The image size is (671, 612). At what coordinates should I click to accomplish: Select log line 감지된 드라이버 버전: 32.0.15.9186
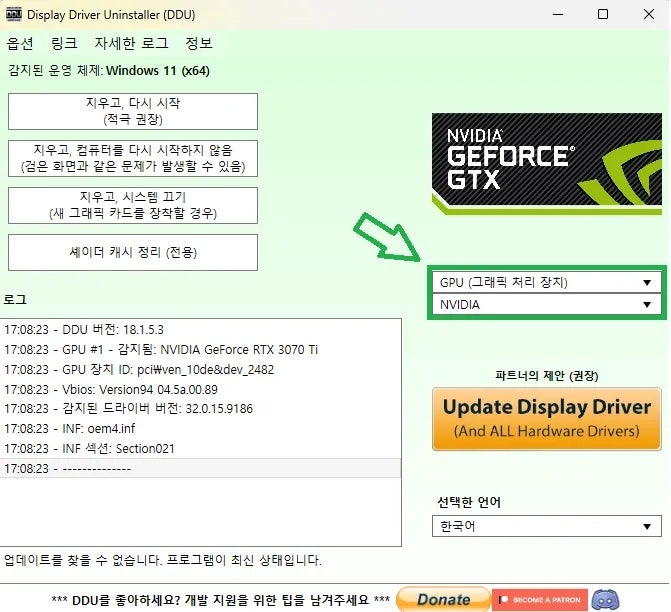coord(200,409)
